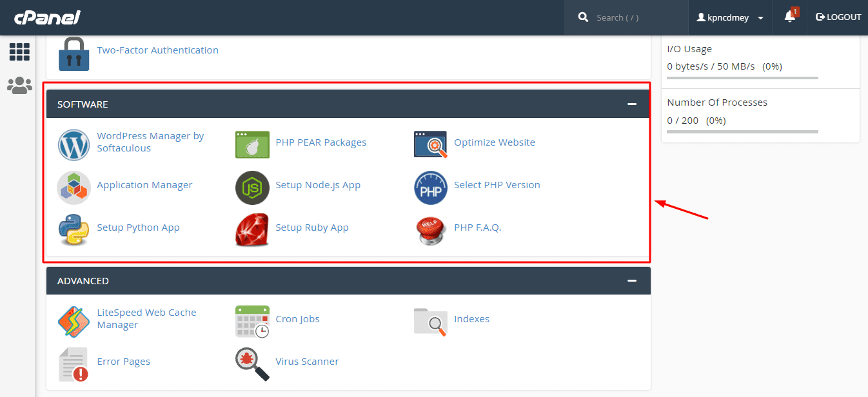Collapse the Software section
Screen dimensions: 868x397
coord(632,104)
